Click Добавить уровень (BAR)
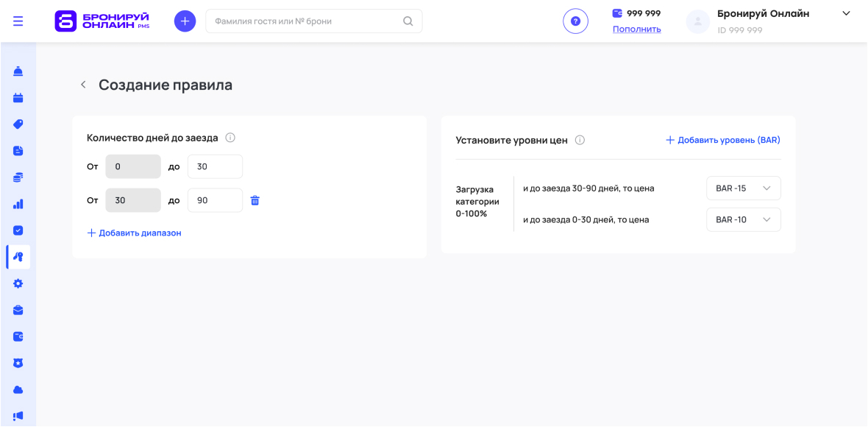Viewport: 868px width, 427px height. 723,140
